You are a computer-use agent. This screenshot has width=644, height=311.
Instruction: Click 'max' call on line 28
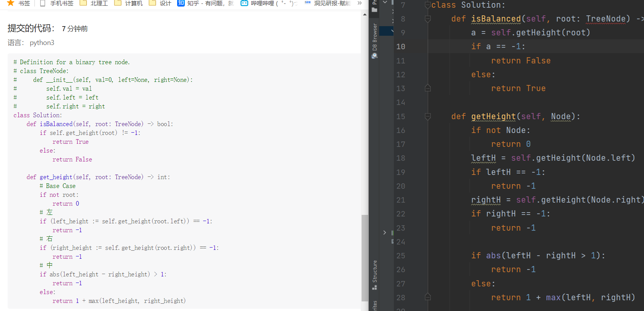pos(553,298)
